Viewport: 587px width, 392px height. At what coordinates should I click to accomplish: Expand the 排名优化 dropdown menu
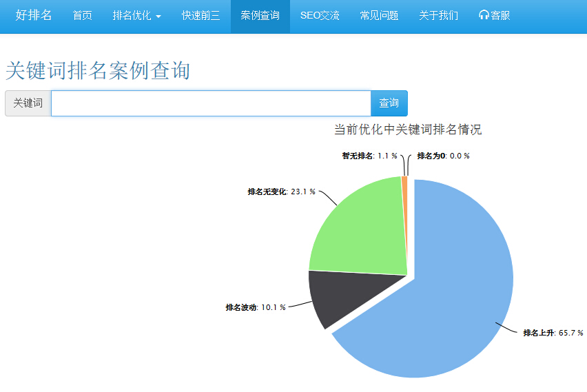coord(136,16)
